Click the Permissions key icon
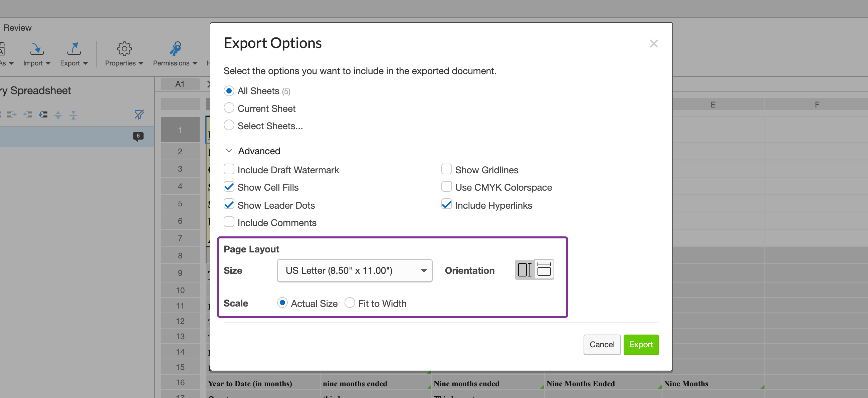Screen dimensions: 868x398 tap(176, 49)
